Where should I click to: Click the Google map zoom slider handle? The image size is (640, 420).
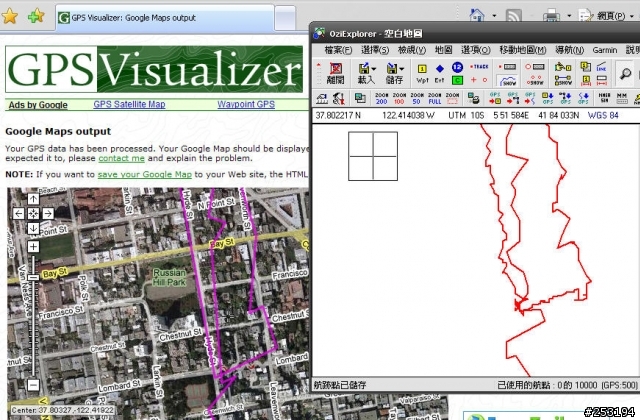pos(33,278)
